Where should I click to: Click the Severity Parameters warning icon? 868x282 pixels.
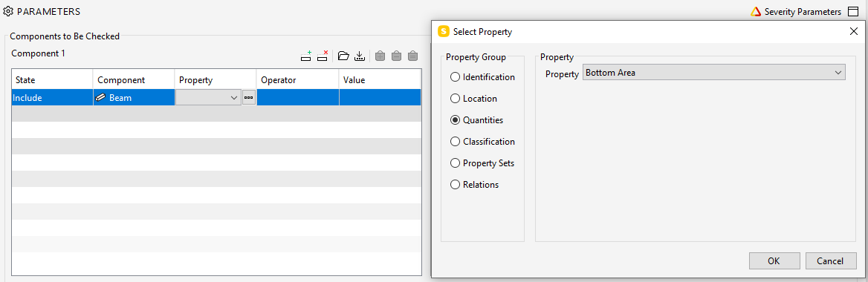756,12
